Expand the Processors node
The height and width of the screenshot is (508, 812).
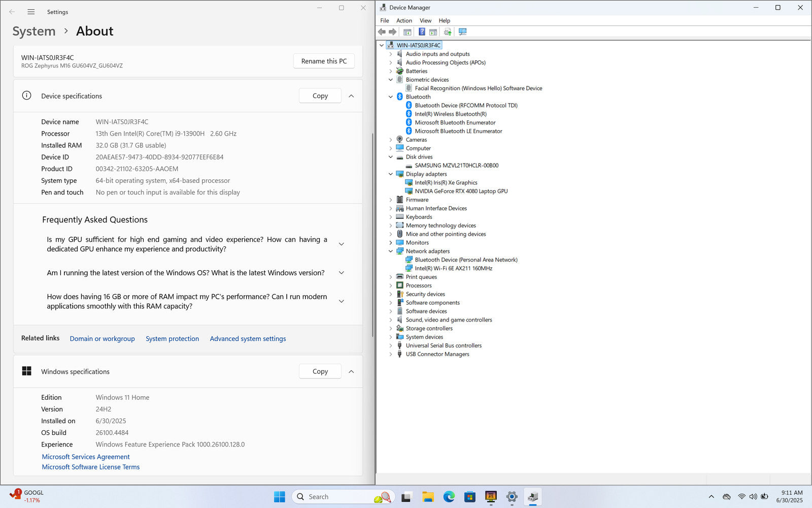coord(391,285)
